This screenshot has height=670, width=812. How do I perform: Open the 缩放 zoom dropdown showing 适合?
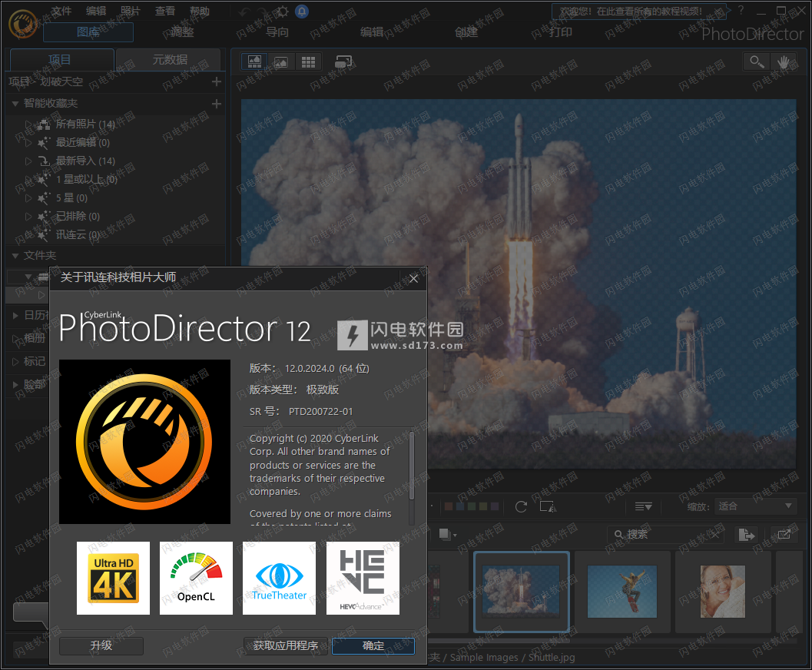pos(755,506)
